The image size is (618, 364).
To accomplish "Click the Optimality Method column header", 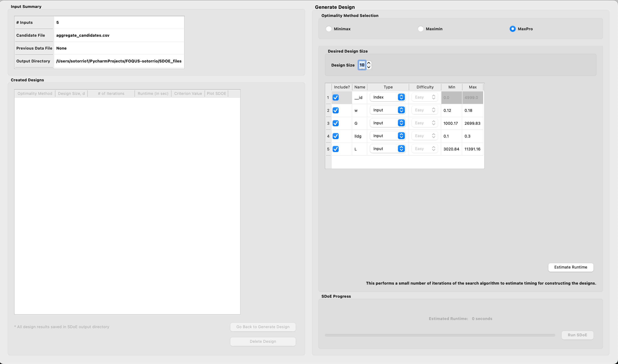I will [35, 94].
